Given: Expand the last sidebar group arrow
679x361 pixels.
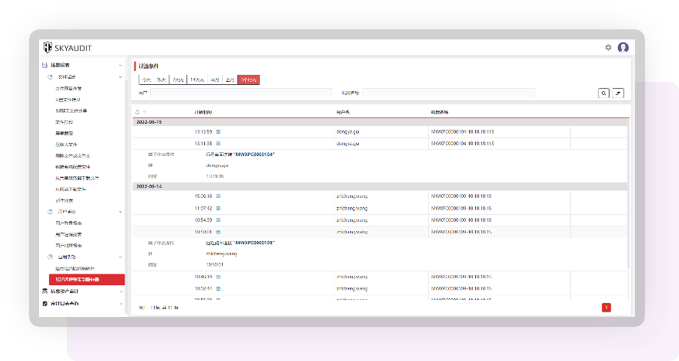Looking at the screenshot, I should coord(121,303).
